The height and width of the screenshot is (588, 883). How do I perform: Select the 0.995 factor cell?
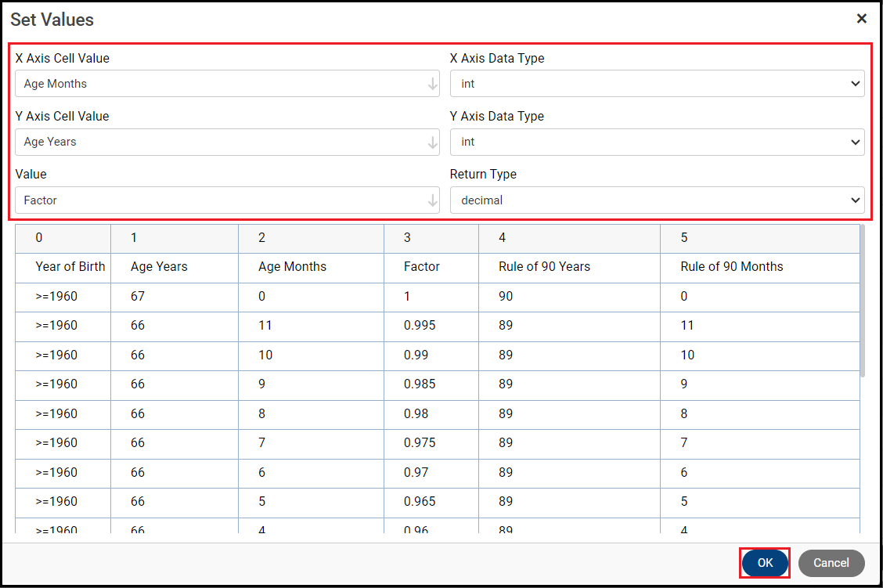pos(420,326)
